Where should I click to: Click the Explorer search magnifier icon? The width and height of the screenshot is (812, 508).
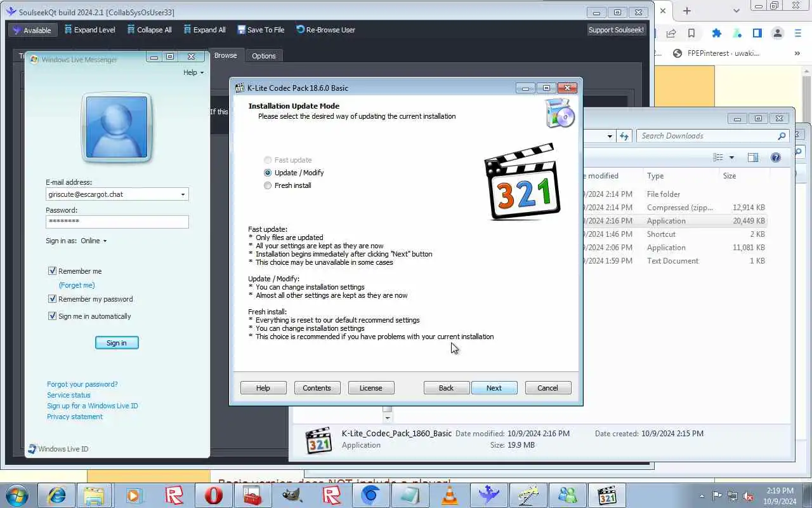pyautogui.click(x=782, y=136)
